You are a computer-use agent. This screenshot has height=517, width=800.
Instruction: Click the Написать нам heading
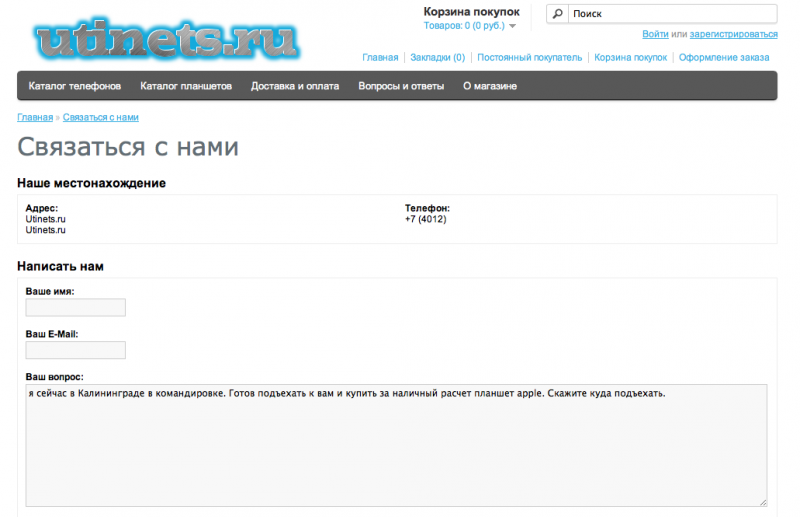coord(60,266)
